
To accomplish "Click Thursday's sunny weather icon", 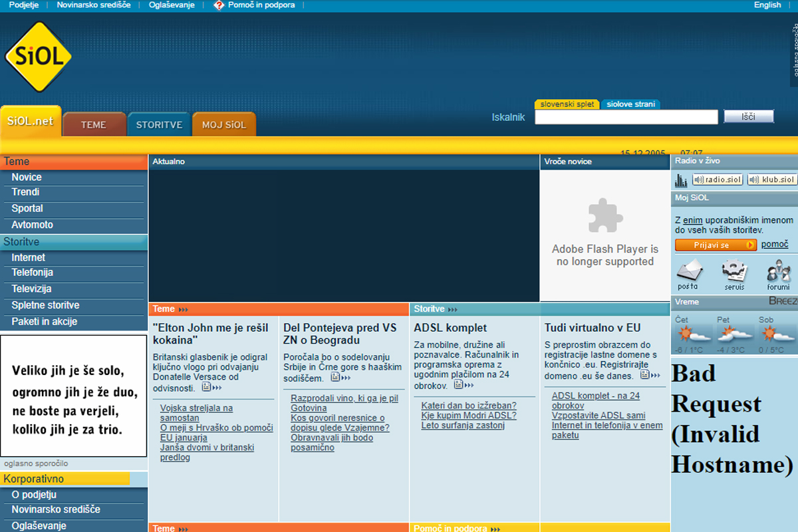I will (x=688, y=334).
